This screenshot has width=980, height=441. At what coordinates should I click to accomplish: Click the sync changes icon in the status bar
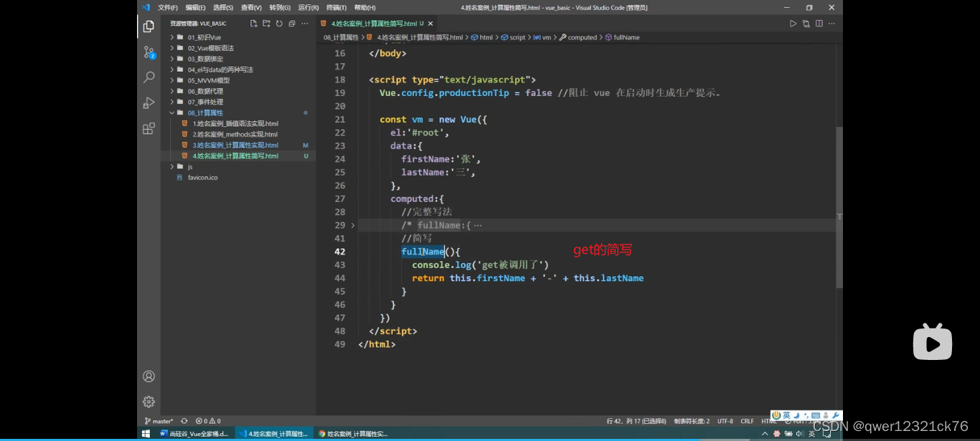point(184,421)
